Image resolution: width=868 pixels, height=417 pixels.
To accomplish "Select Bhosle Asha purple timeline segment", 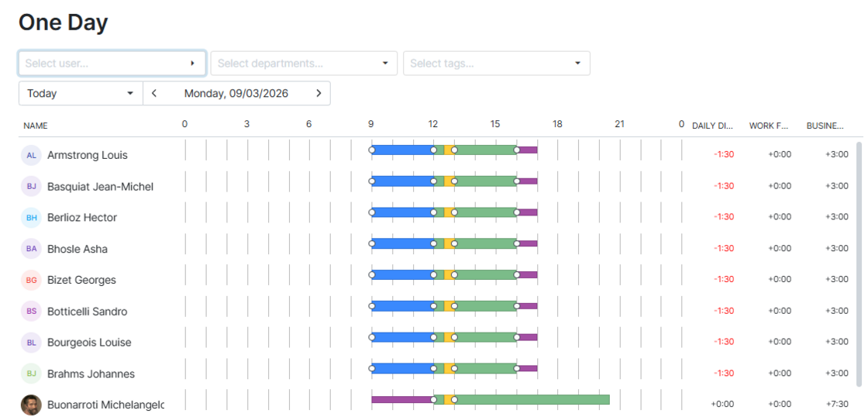I will pyautogui.click(x=527, y=243).
